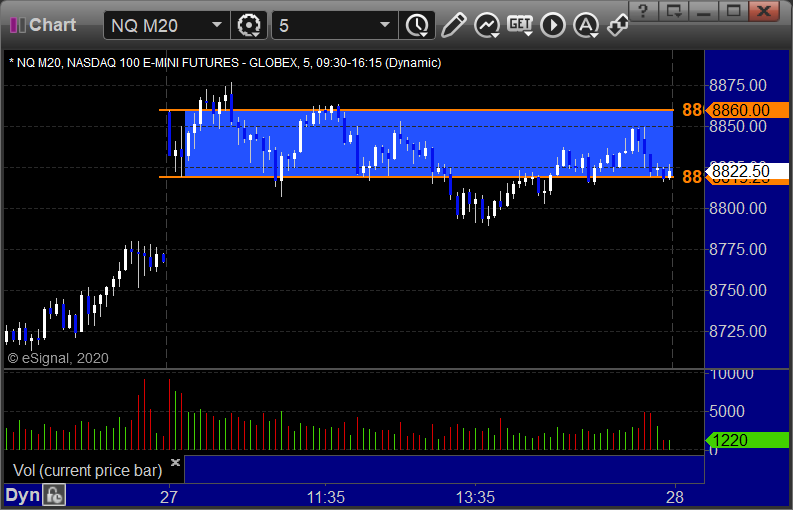Click the 13:35 time axis label
Image resolution: width=793 pixels, height=510 pixels.
pyautogui.click(x=475, y=497)
